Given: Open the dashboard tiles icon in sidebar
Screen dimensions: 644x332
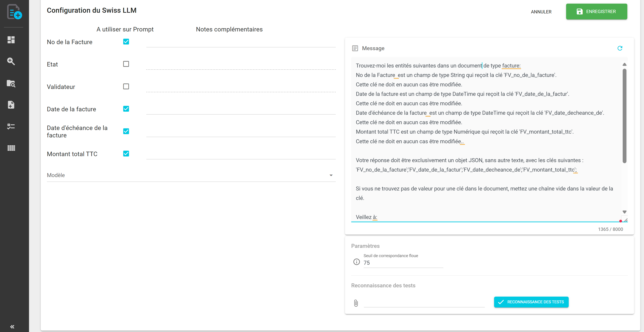Looking at the screenshot, I should point(11,40).
